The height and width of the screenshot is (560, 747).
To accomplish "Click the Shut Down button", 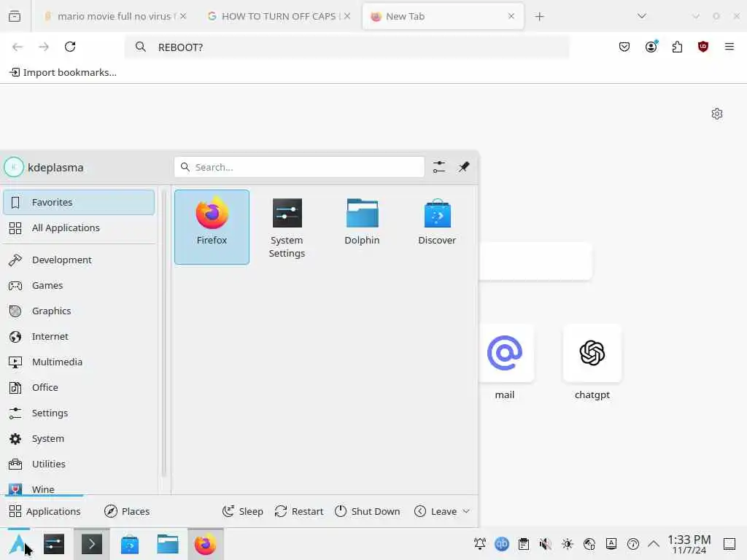I will (x=368, y=511).
